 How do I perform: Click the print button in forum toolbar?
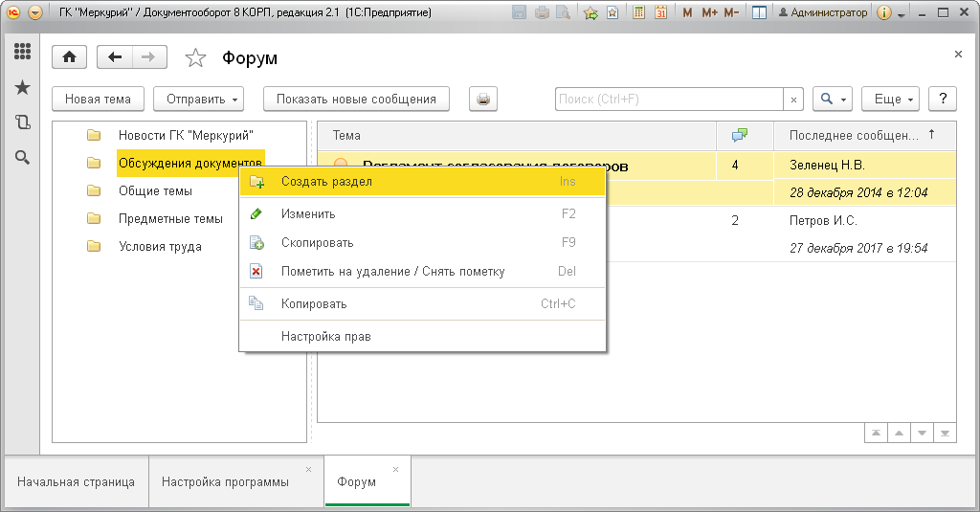483,99
